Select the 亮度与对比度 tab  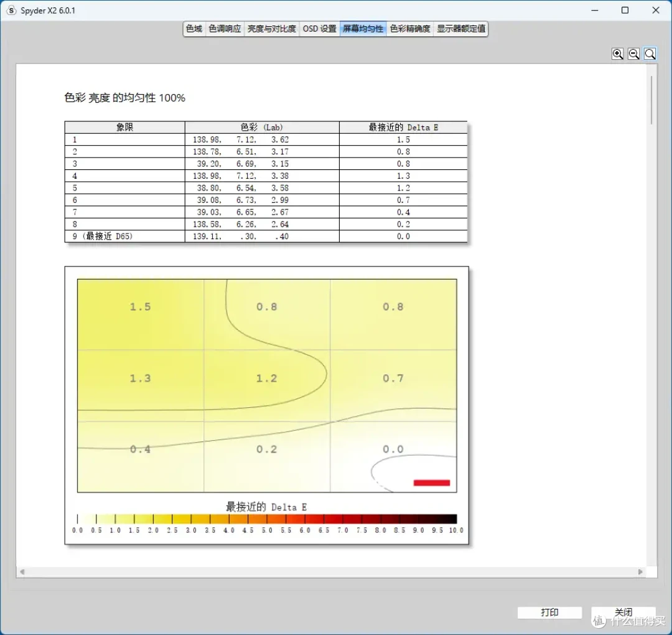[272, 29]
